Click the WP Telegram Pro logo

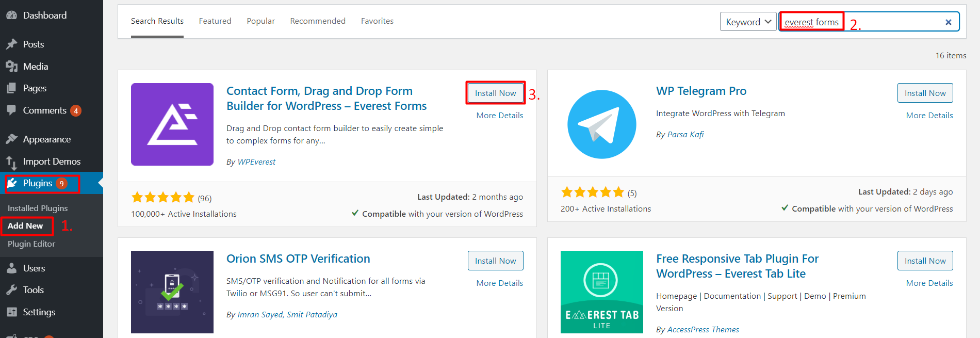tap(602, 124)
